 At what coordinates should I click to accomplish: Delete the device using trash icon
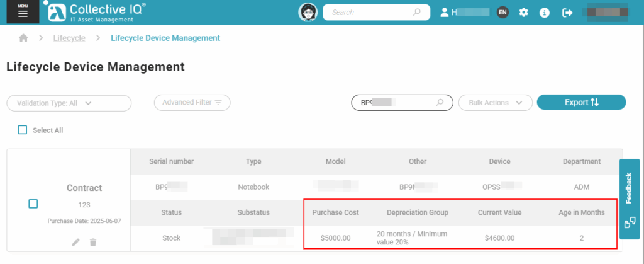pyautogui.click(x=93, y=242)
